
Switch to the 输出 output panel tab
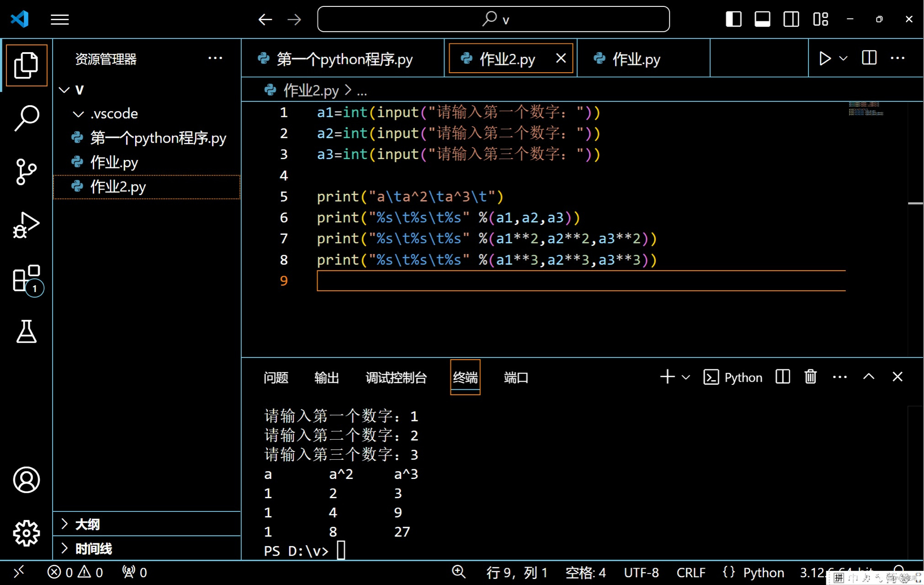click(327, 378)
